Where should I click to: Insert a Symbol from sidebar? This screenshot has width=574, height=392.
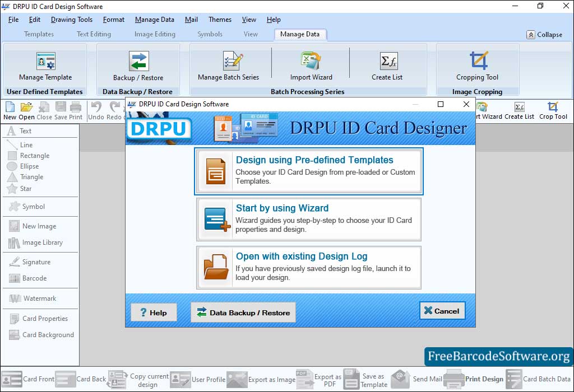tap(27, 207)
